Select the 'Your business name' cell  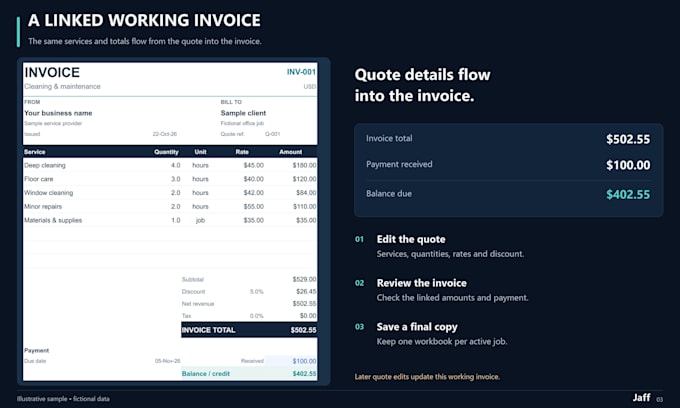(58, 113)
